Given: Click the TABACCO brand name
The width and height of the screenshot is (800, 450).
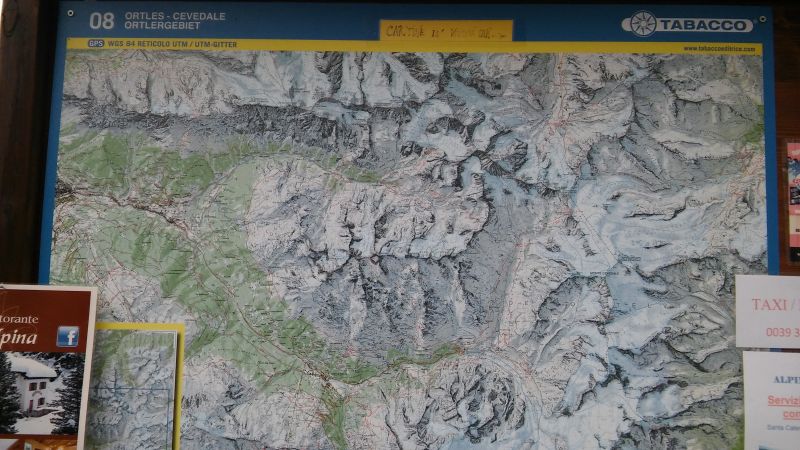Looking at the screenshot, I should [703, 25].
